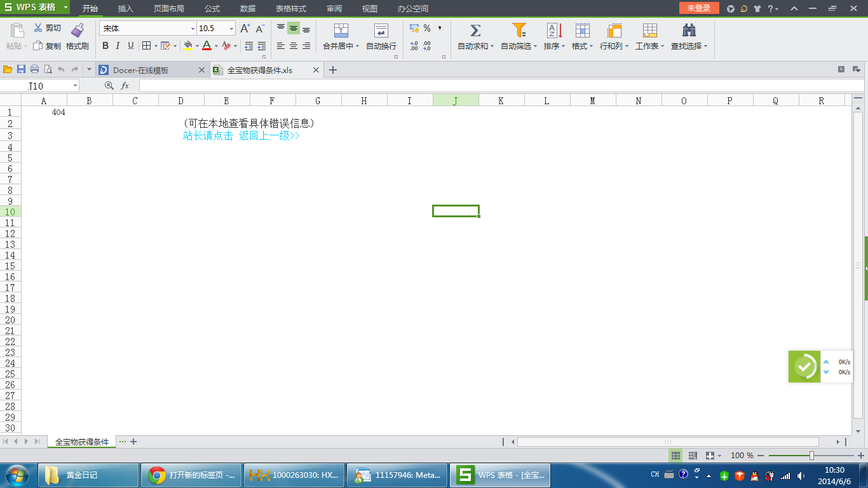Click the AutoSum (自动求和) sigma icon
The height and width of the screenshot is (488, 868).
click(475, 30)
